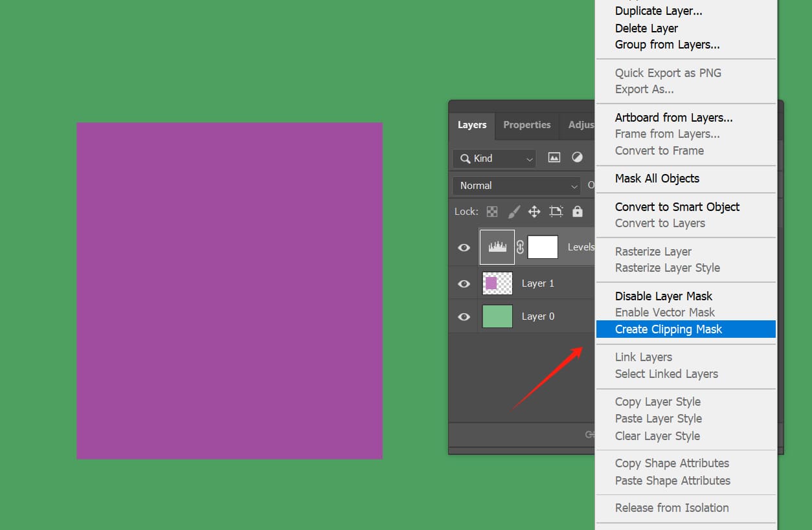Screen dimensions: 812x530
Task: Click Duplicate Layer menu entry
Action: [x=658, y=11]
